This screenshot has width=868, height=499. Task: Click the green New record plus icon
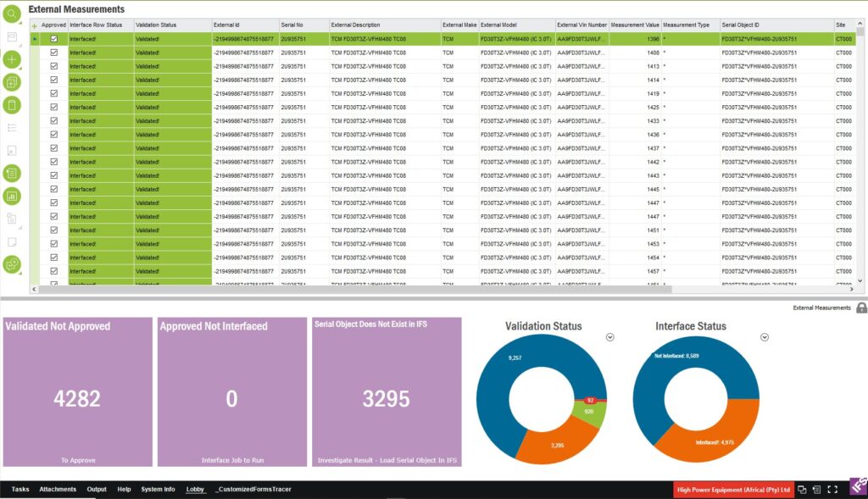click(12, 59)
